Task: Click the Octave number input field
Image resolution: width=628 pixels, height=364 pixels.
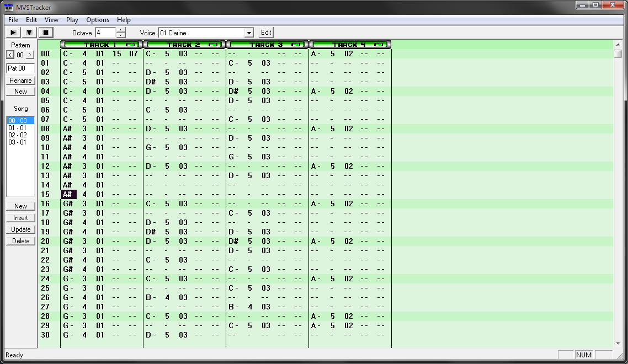Action: coord(105,33)
